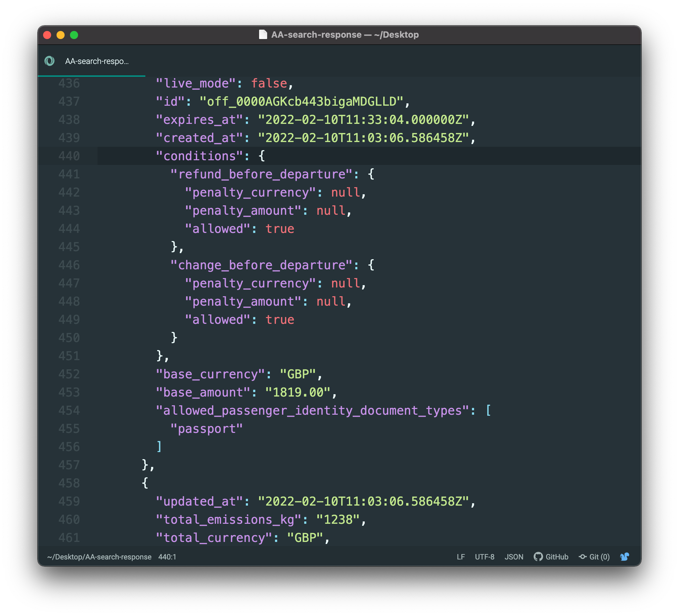The image size is (679, 616).
Task: Click file path ~/Desktop/AA-search-response in status bar
Action: [x=99, y=557]
